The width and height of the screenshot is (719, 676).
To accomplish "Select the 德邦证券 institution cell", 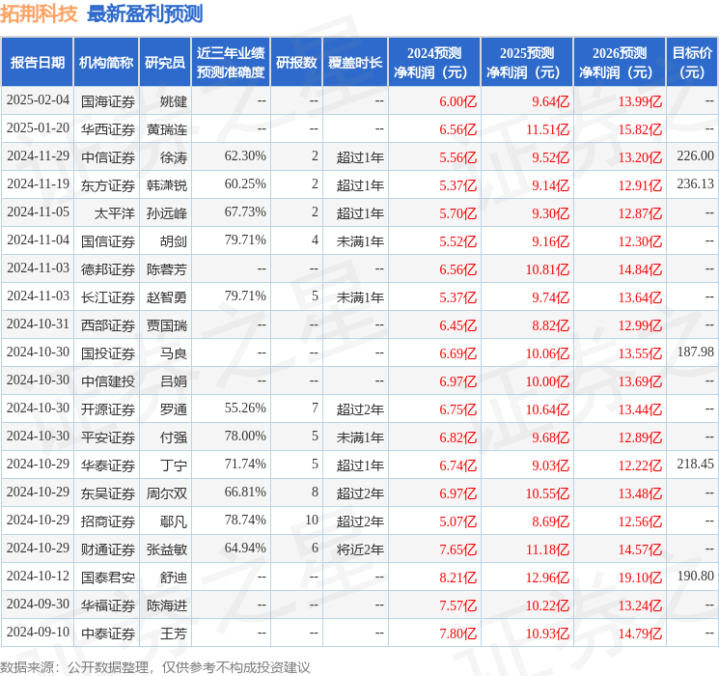I will (108, 269).
